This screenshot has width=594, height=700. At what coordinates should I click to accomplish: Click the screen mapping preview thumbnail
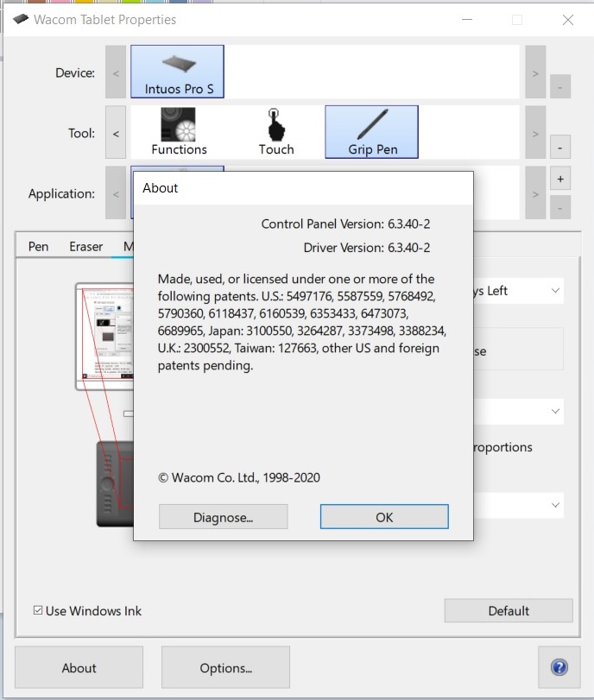(104, 336)
